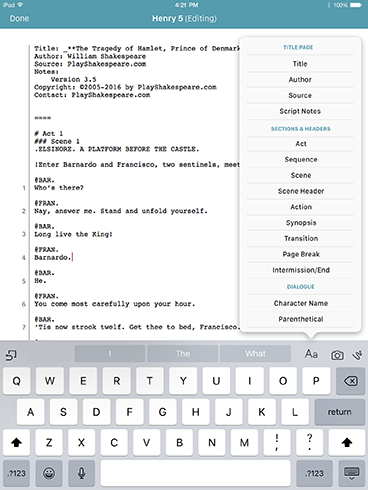Tap the Aa formatting icon
This screenshot has height=490, width=368.
(x=311, y=354)
